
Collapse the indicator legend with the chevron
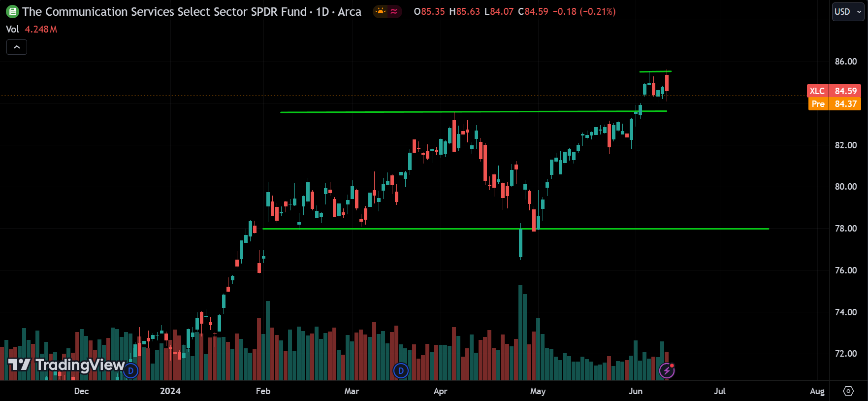(x=17, y=47)
